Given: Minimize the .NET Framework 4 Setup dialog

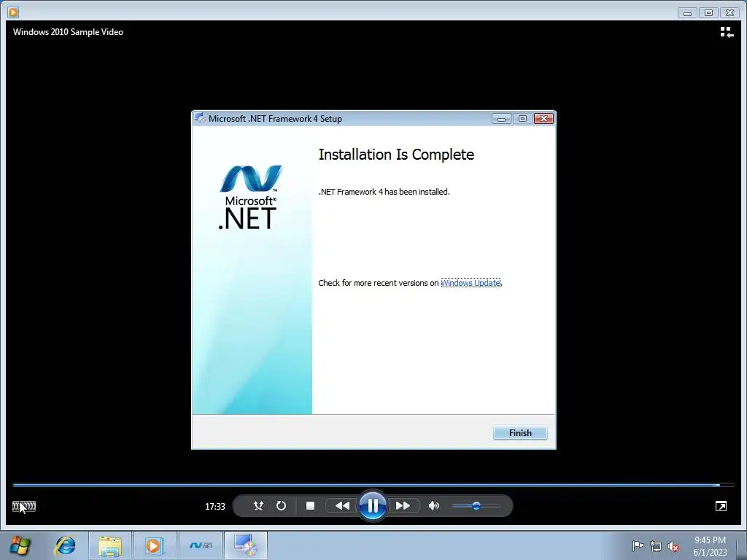Looking at the screenshot, I should click(x=501, y=118).
